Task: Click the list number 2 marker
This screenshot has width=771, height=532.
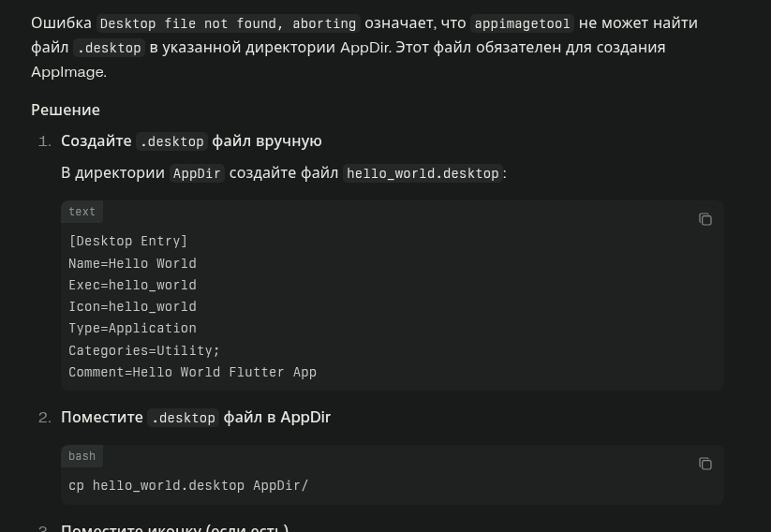Action: coord(44,417)
